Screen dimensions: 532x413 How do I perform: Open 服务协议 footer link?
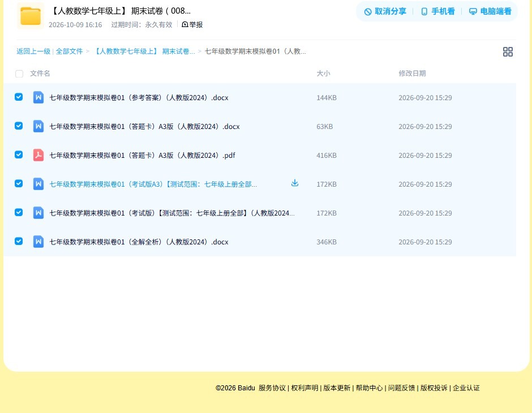click(x=272, y=388)
